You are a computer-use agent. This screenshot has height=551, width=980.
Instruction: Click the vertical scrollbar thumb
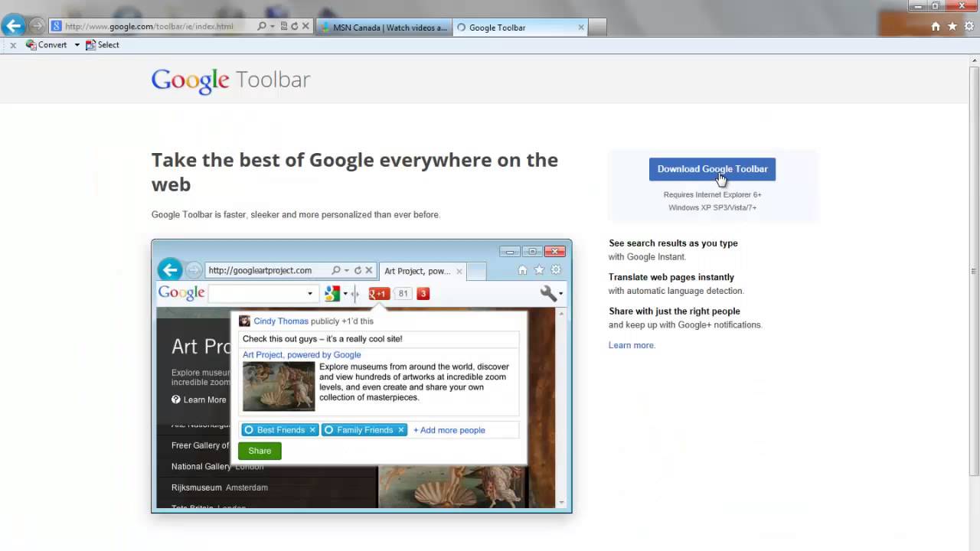point(974,271)
